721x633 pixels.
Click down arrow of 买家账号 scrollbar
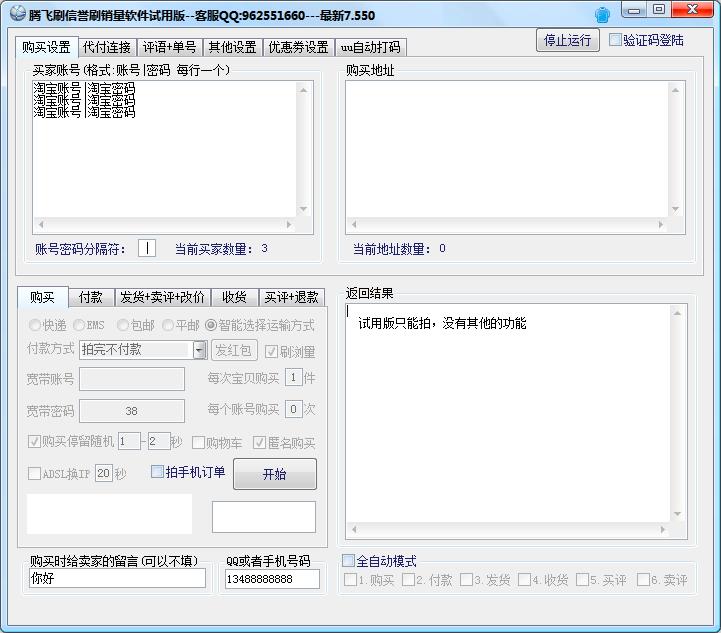[303, 209]
